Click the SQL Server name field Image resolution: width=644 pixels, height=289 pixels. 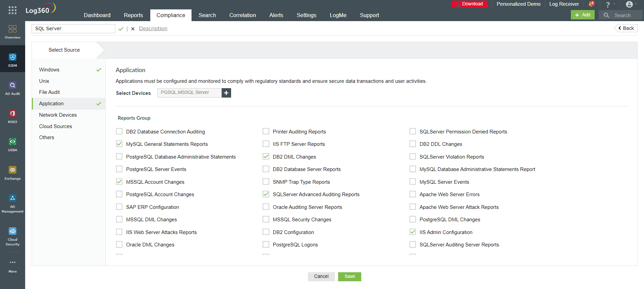pyautogui.click(x=73, y=28)
